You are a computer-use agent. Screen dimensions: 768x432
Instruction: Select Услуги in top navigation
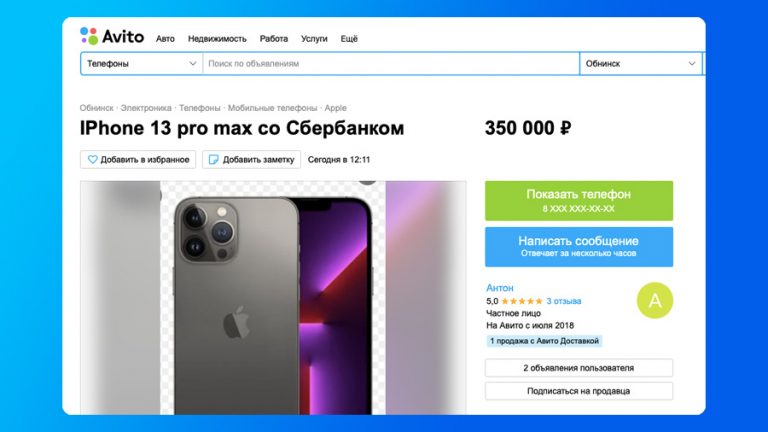(314, 39)
